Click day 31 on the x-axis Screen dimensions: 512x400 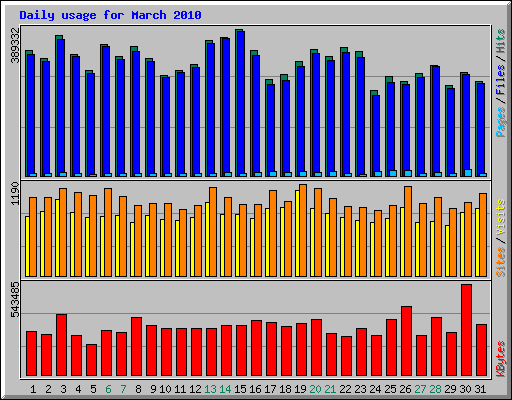tap(480, 389)
